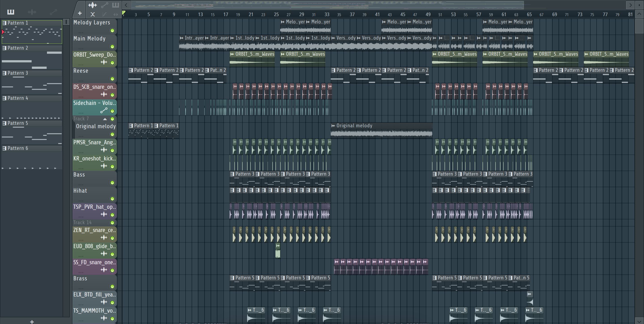
Task: Mute the Melody Layers track
Action: click(x=112, y=30)
